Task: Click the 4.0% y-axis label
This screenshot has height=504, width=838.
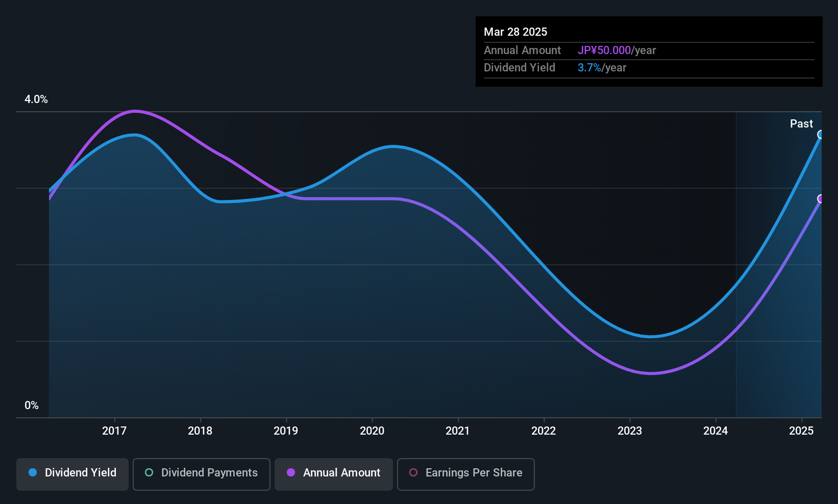Action: tap(36, 99)
